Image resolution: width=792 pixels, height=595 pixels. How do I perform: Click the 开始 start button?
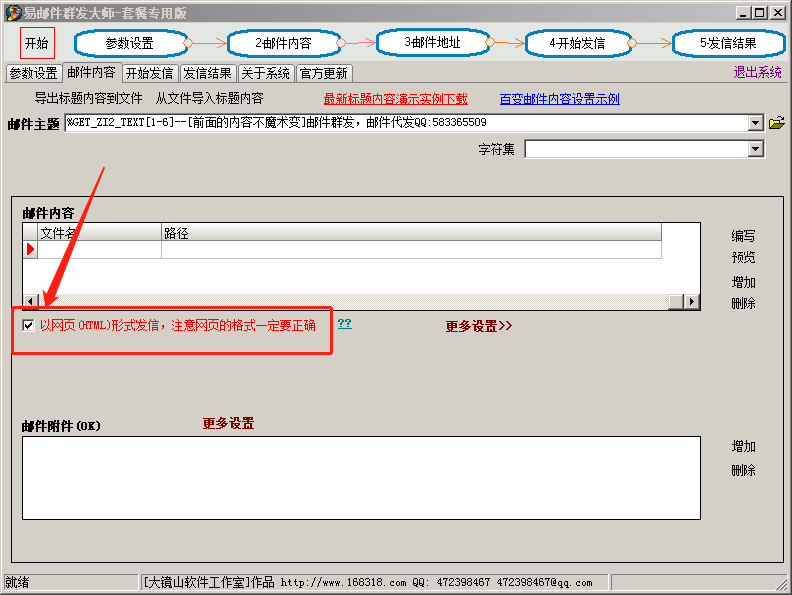[x=37, y=43]
